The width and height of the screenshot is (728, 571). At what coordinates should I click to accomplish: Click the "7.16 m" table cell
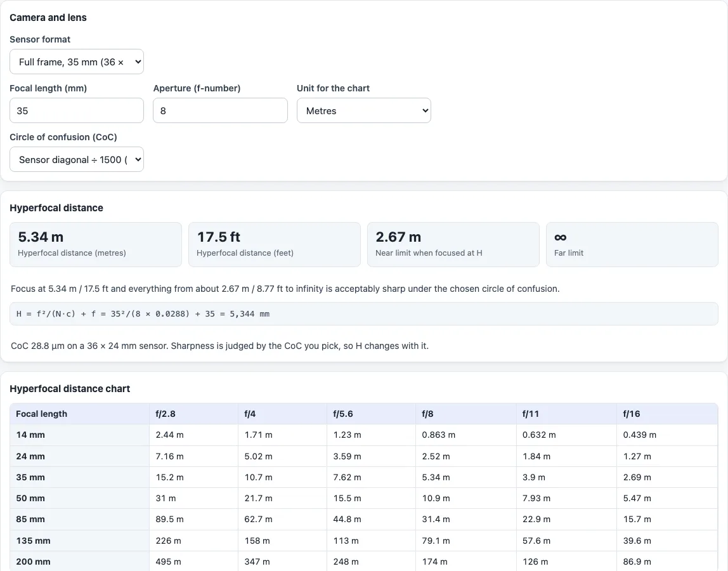point(193,456)
